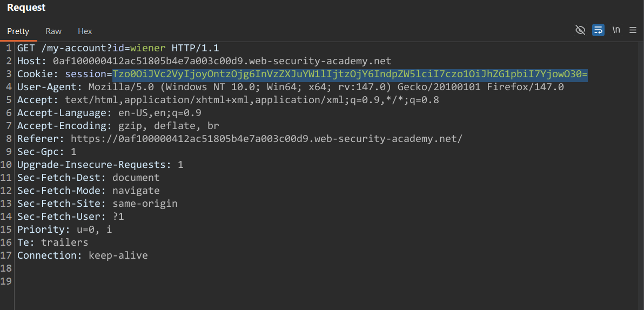Click the User-Agent header line
This screenshot has height=310, width=644.
(x=290, y=87)
